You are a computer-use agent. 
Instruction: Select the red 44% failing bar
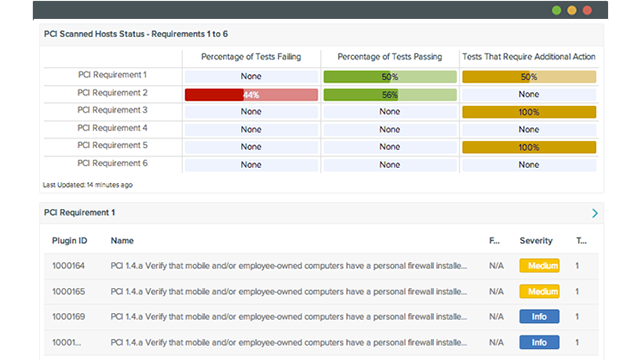click(251, 95)
